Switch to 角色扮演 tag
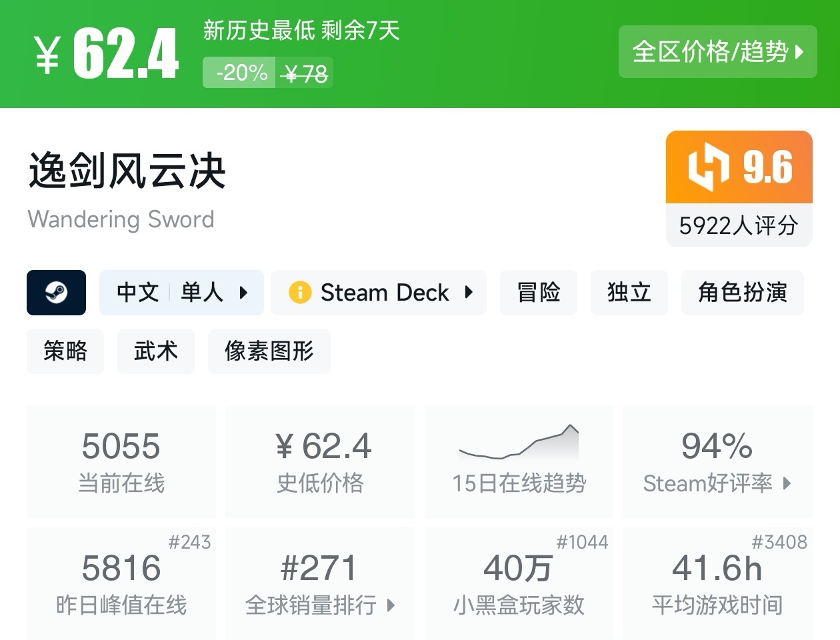 point(742,292)
